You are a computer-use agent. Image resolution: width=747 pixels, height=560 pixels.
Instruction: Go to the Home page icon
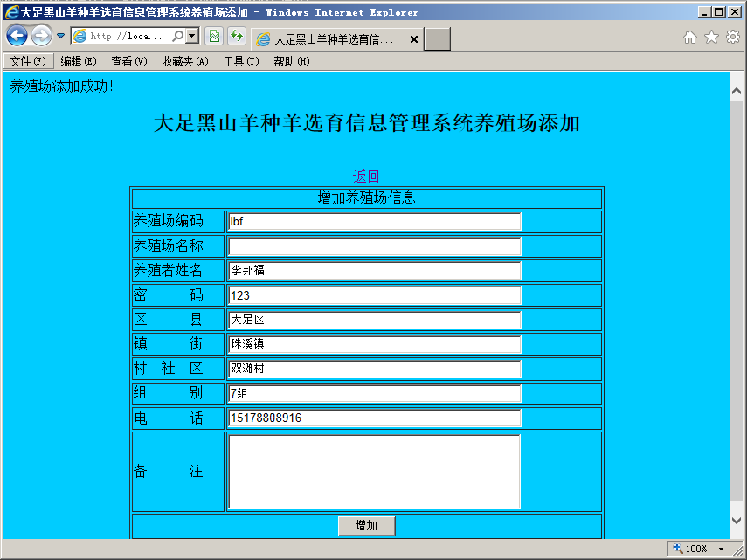coord(690,38)
